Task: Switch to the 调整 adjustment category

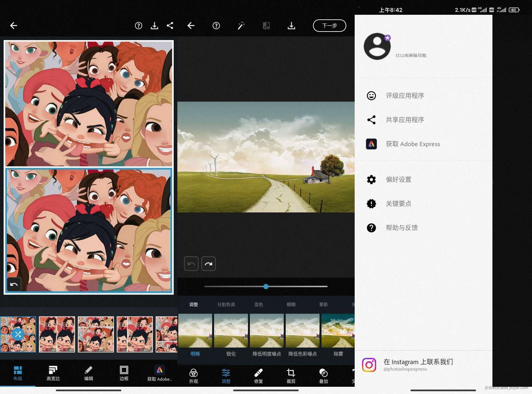Action: (194, 304)
